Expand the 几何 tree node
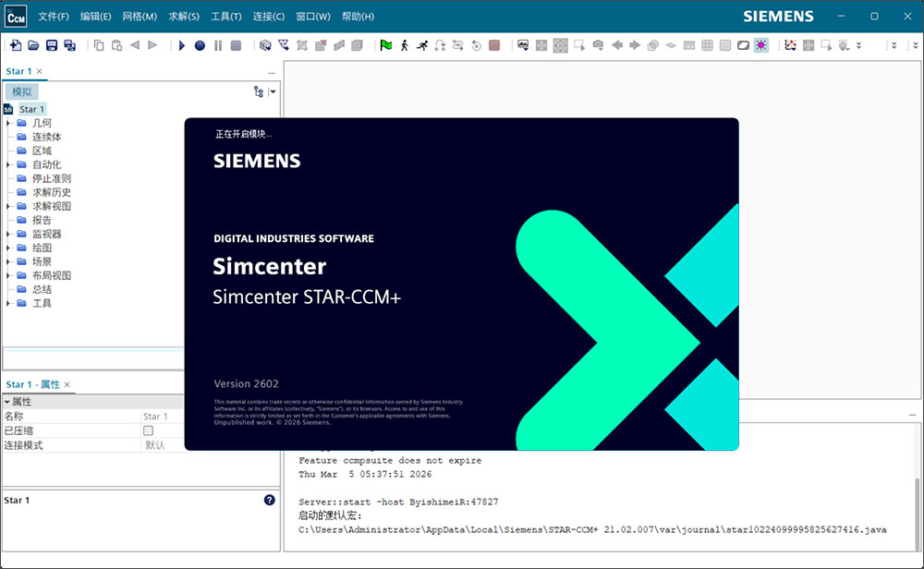 [x=8, y=123]
